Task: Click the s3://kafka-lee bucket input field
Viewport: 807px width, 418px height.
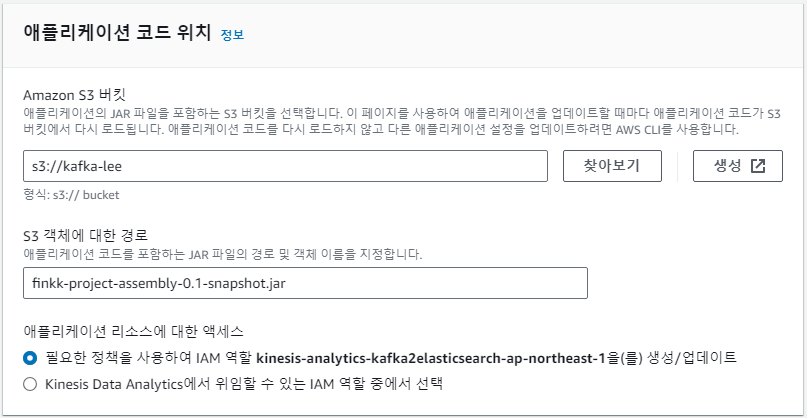Action: [x=285, y=166]
